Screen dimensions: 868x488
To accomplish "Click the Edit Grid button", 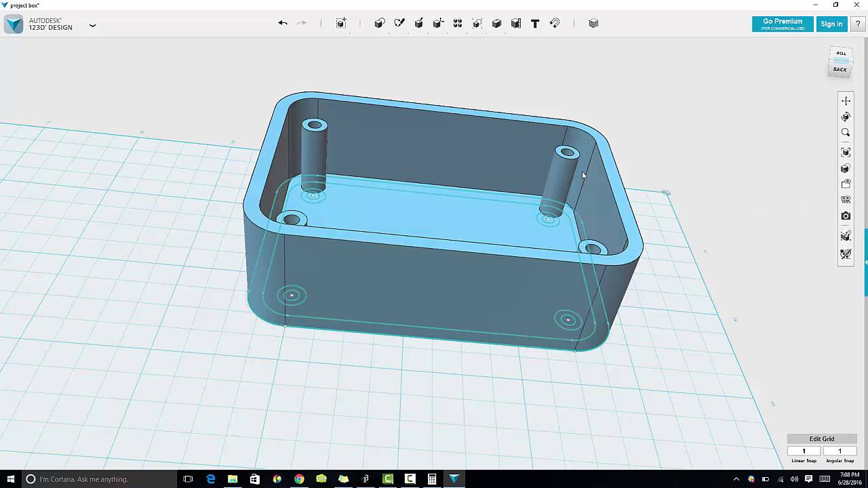I will (x=822, y=439).
